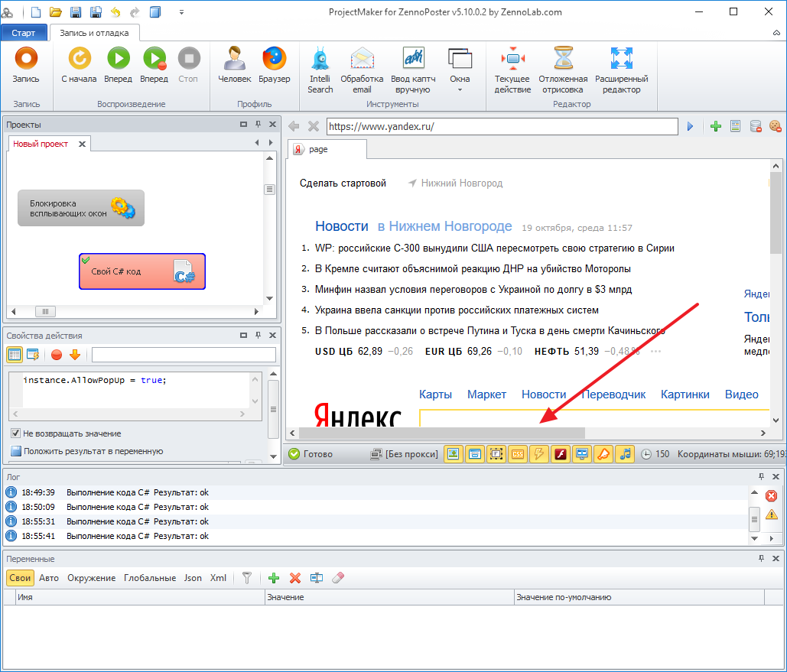Add a variable with the green plus
This screenshot has width=787, height=672.
274,578
